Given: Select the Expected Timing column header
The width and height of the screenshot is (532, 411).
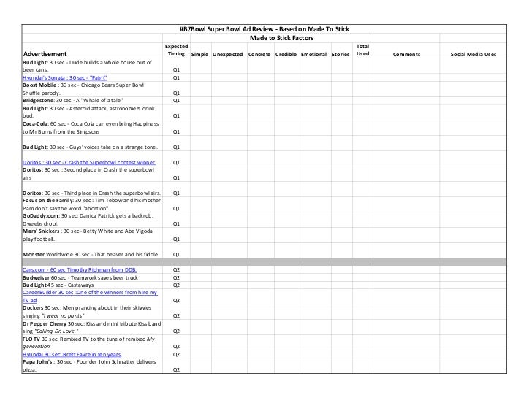Looking at the screenshot, I should [x=176, y=50].
